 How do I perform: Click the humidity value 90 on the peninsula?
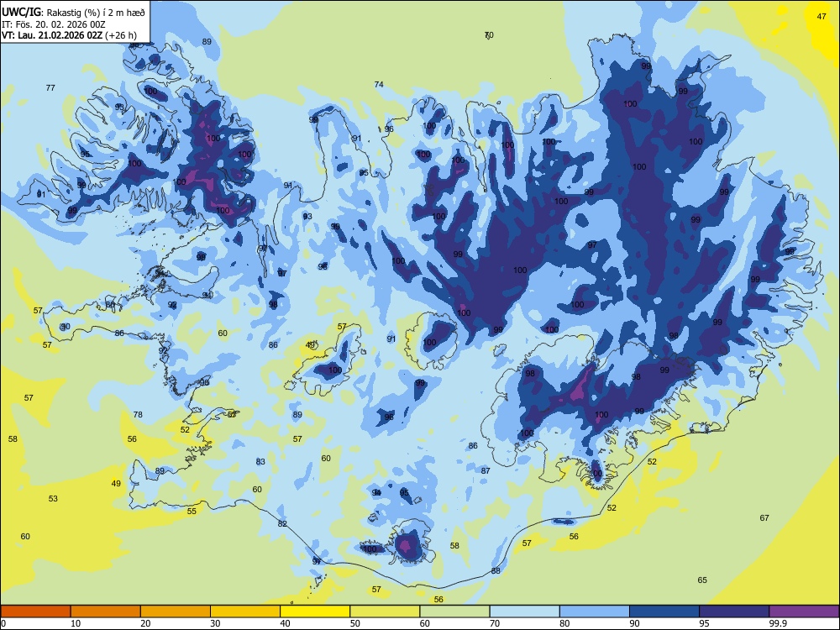click(66, 327)
